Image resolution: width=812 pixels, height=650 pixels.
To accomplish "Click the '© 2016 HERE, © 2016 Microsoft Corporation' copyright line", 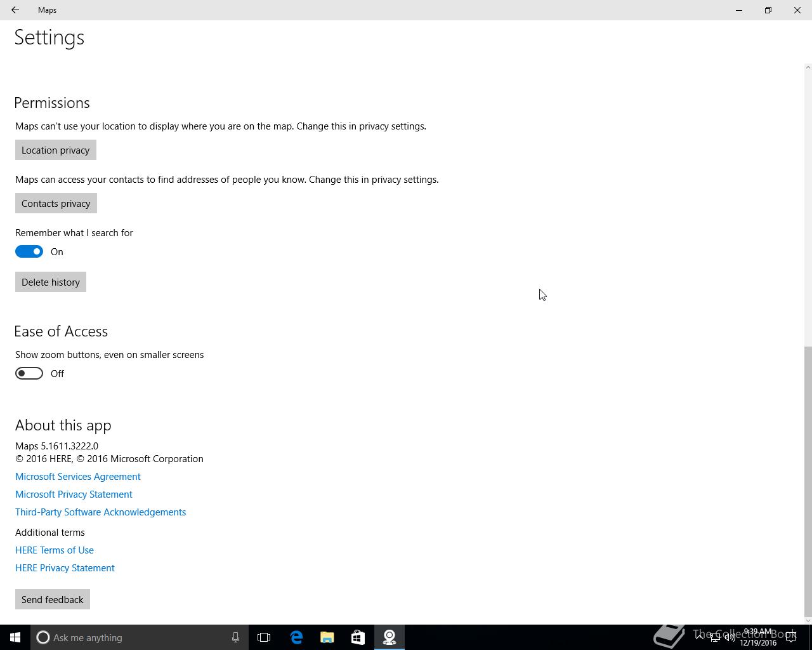I will 109,458.
